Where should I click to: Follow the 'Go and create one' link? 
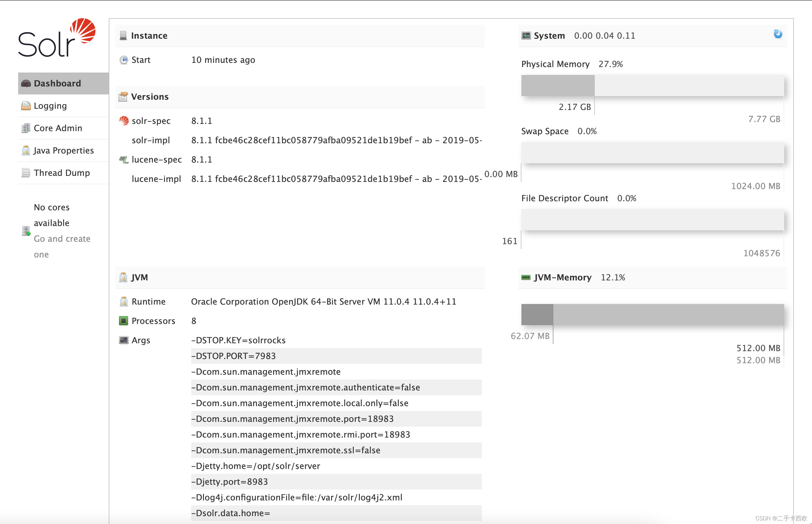tap(62, 247)
